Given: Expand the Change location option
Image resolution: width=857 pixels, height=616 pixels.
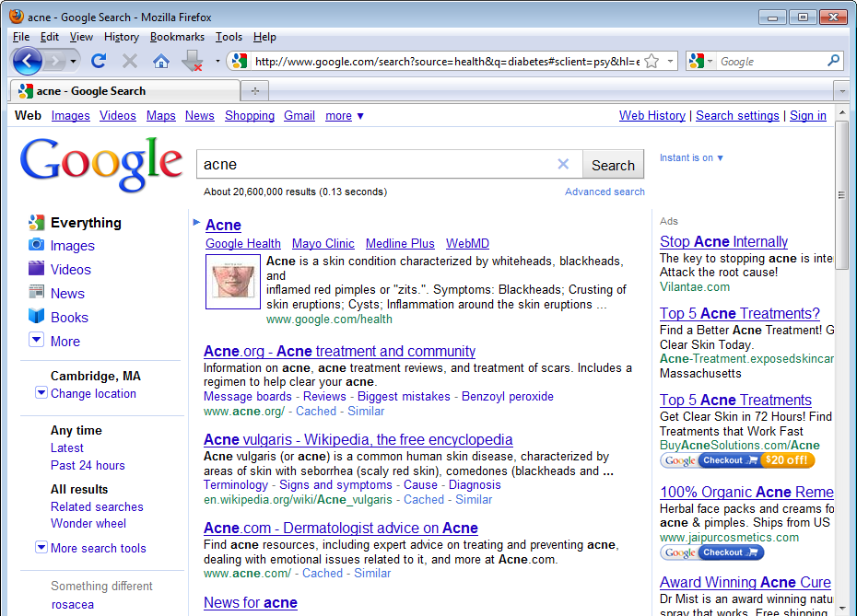Looking at the screenshot, I should (x=41, y=392).
